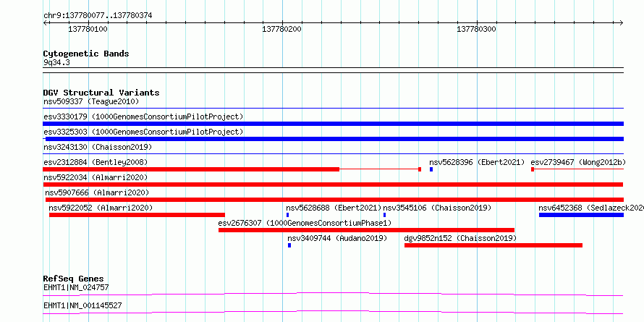Image resolution: width=644 pixels, height=322 pixels.
Task: Open the esv2676307 (1000GenomesConsortiumPhase1) label
Action: (305, 223)
